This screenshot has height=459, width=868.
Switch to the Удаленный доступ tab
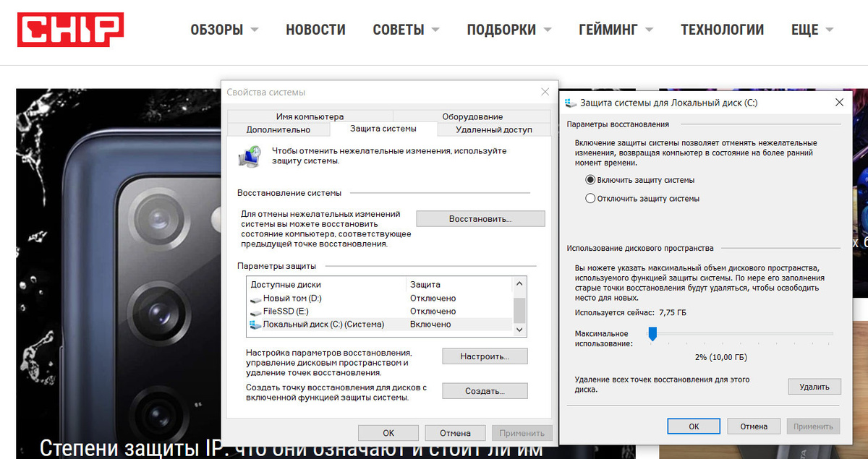[x=494, y=129]
